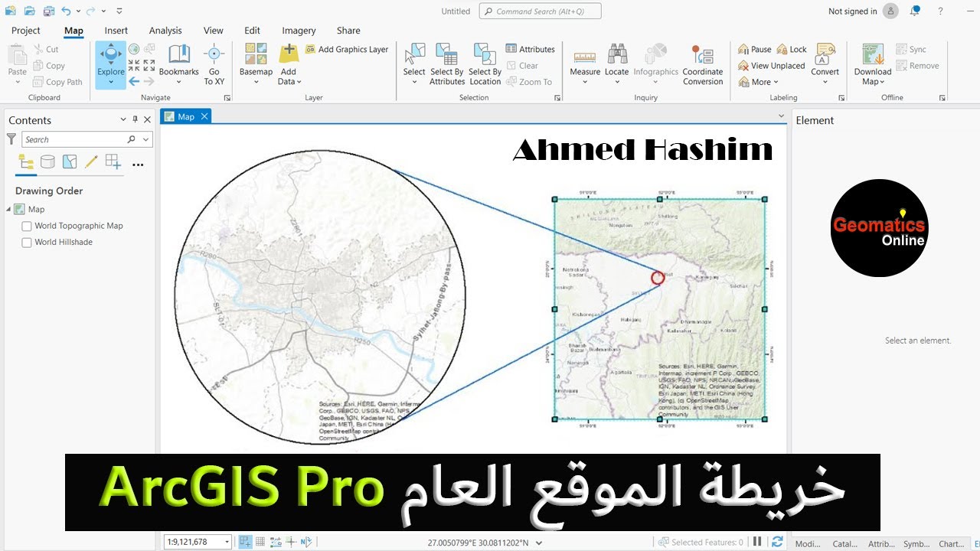This screenshot has width=980, height=551.
Task: Click the Contents filter funnel icon
Action: point(11,139)
